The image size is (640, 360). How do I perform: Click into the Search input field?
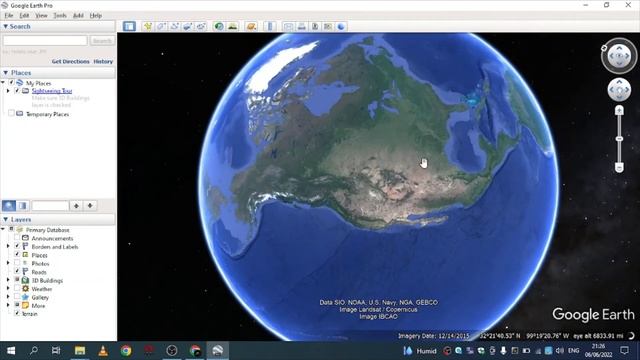coord(45,40)
